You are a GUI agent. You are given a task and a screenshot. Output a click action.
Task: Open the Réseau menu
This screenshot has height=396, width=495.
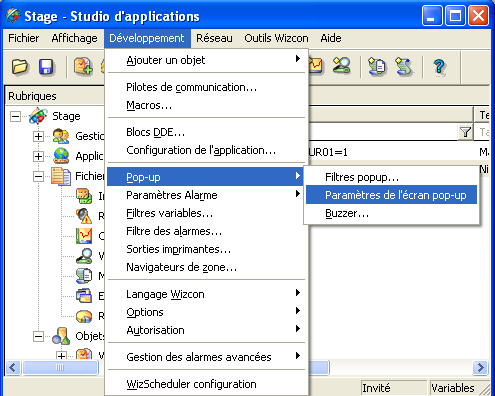(x=214, y=38)
